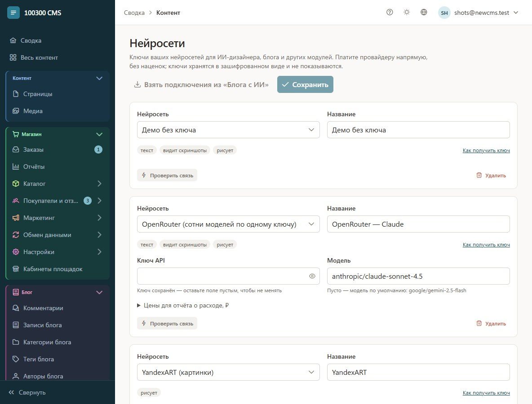Click the Модель field with anthropic/claude-sonnet-4.5
This screenshot has width=532, height=404.
tap(418, 276)
